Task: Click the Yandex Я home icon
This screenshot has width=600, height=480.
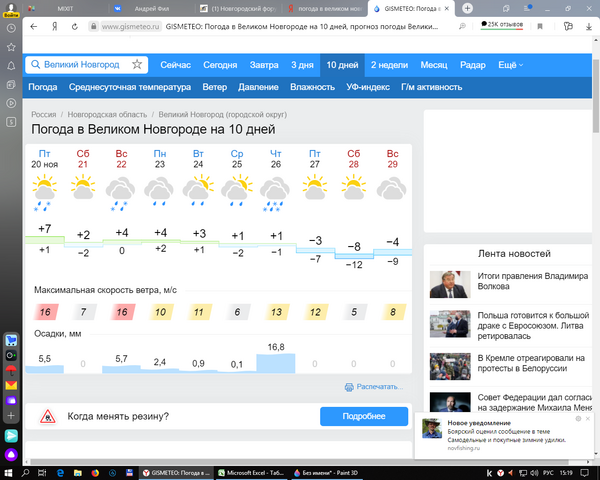Action: coord(54,28)
